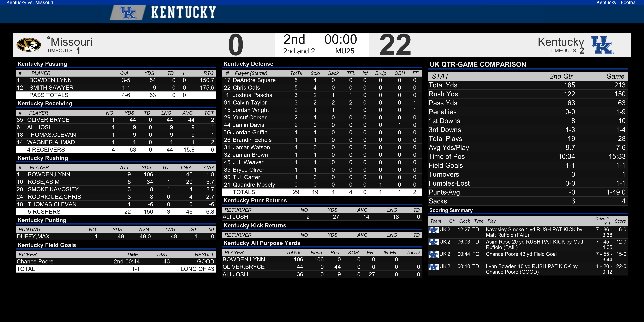Select the Kentucky Defense section header
The height and width of the screenshot is (322, 644).
tap(248, 64)
